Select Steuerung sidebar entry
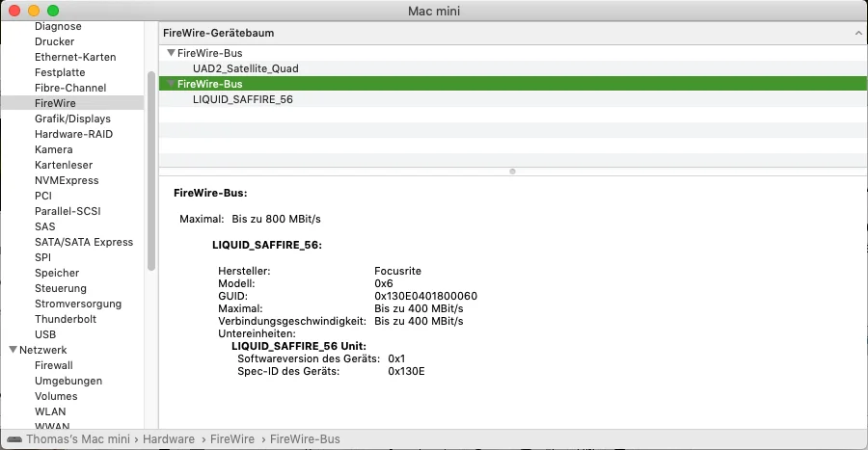 click(x=61, y=288)
